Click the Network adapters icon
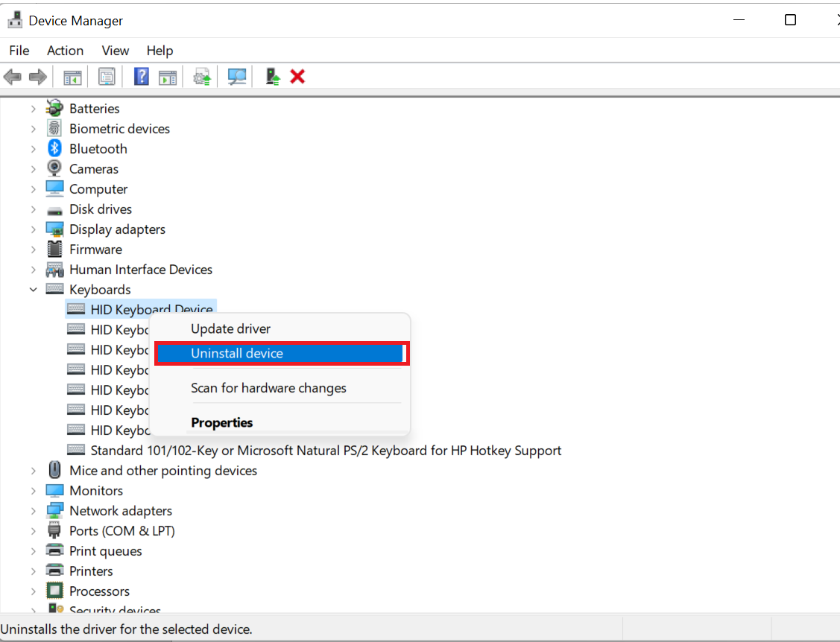This screenshot has height=642, width=840. (x=54, y=511)
